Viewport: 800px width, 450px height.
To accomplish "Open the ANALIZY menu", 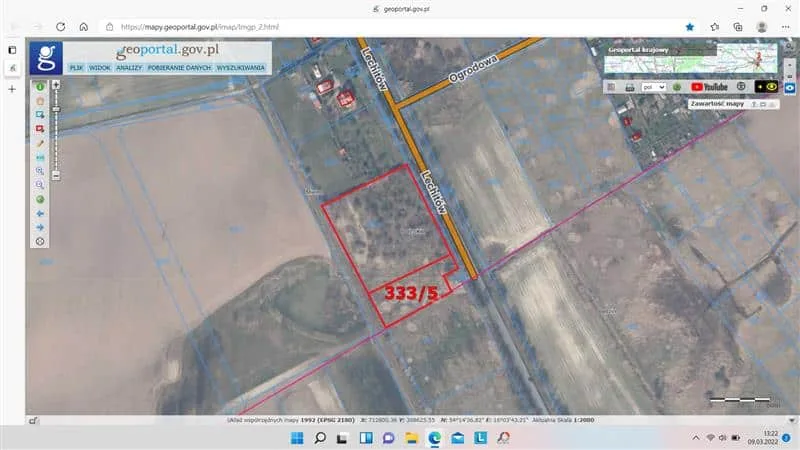I will click(x=129, y=67).
